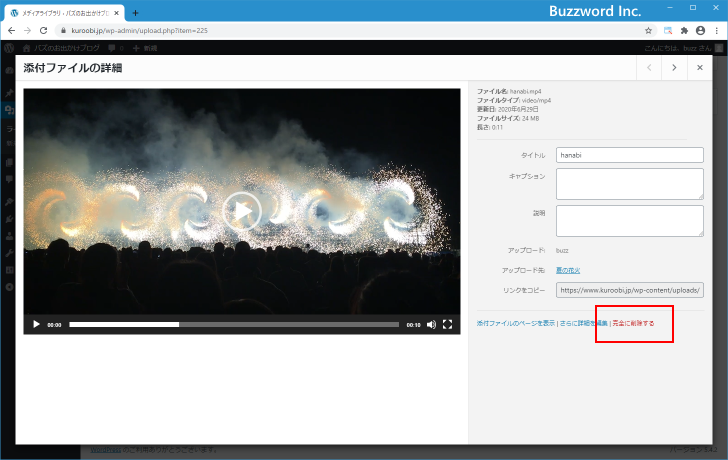Open a new browser tab with the plus button
Viewport: 728px width, 460px height.
coord(135,12)
